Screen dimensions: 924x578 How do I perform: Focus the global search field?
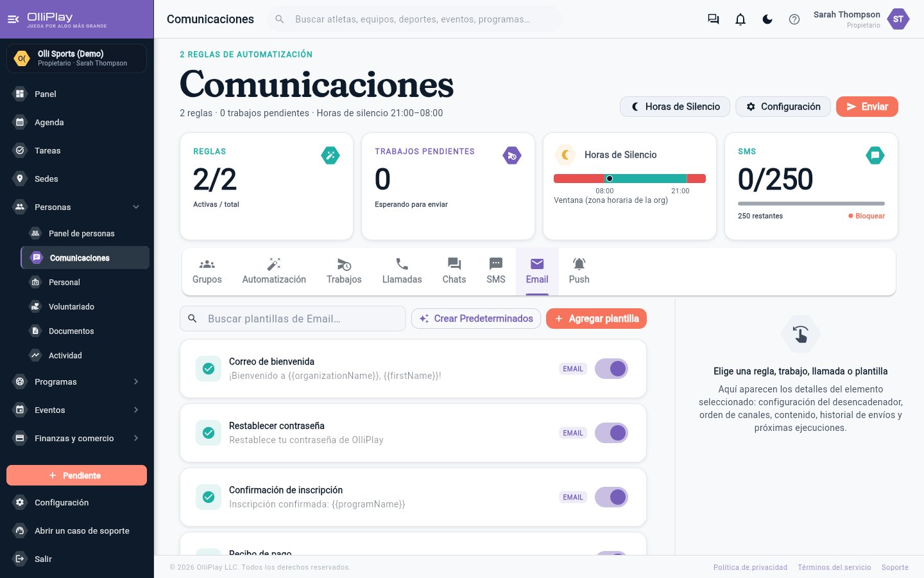[x=414, y=19]
